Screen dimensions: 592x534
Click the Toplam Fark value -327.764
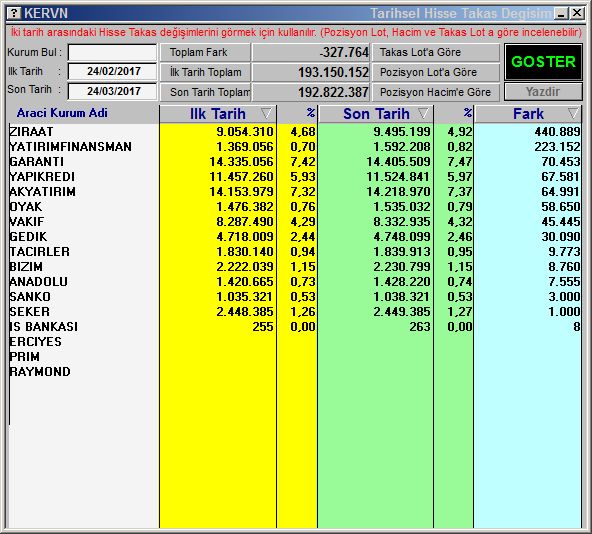pyautogui.click(x=344, y=52)
